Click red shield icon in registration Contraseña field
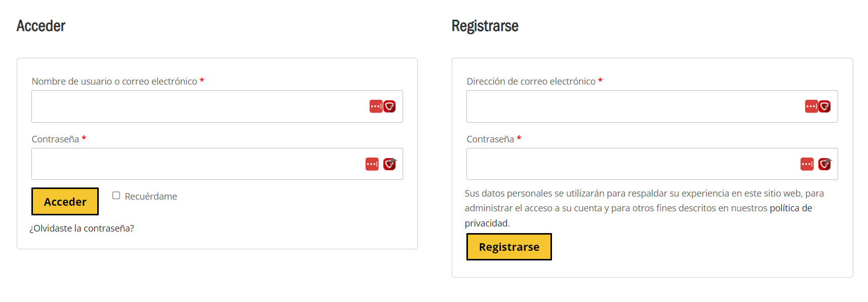868x302 pixels. tap(824, 164)
